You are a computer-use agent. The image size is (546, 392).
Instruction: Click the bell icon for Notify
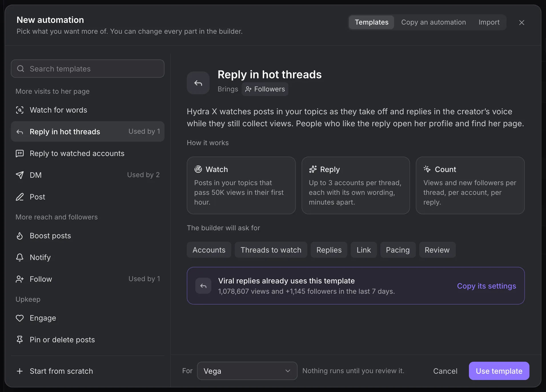point(20,257)
